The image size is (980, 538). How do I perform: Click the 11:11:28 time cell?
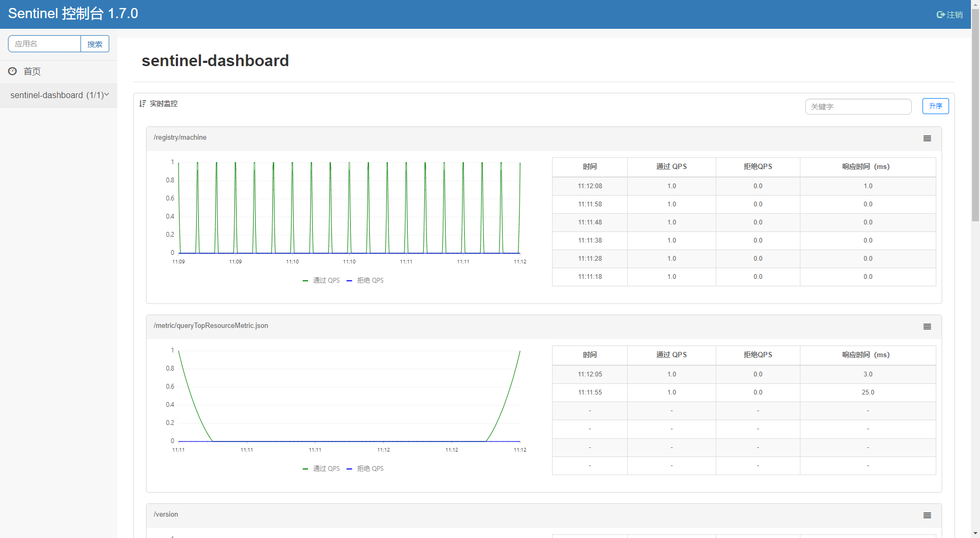590,259
